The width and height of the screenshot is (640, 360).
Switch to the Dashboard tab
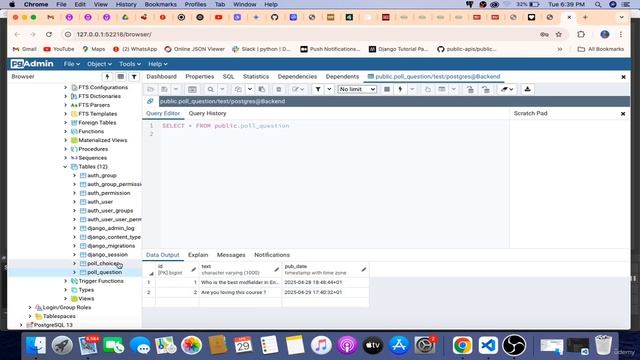pos(162,77)
